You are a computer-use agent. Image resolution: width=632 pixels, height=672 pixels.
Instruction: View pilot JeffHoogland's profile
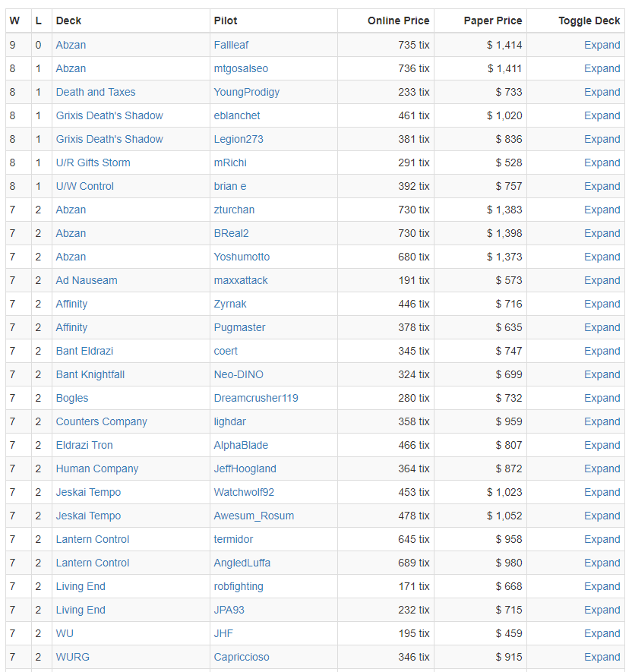click(x=245, y=469)
